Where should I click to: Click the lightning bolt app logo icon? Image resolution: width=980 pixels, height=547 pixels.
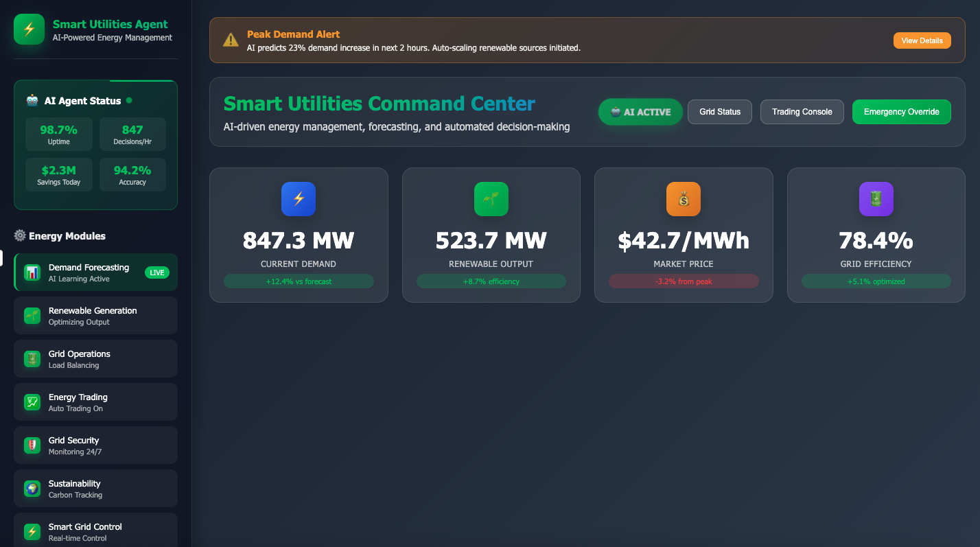pyautogui.click(x=29, y=30)
